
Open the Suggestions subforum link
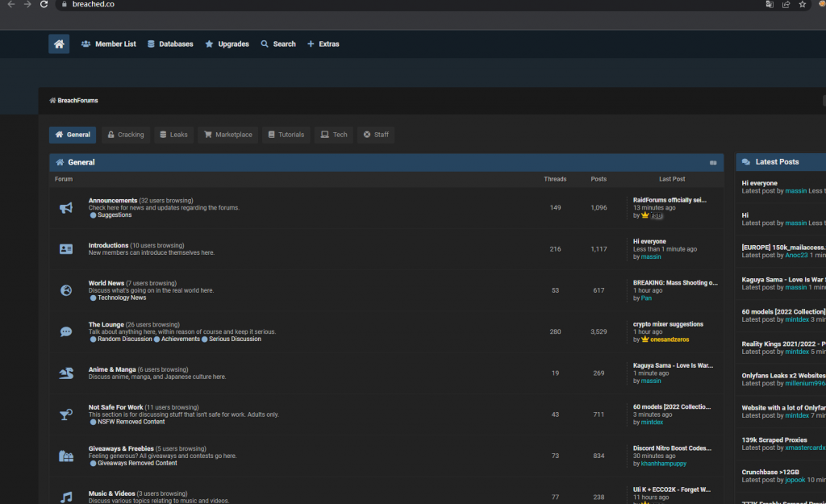[115, 215]
